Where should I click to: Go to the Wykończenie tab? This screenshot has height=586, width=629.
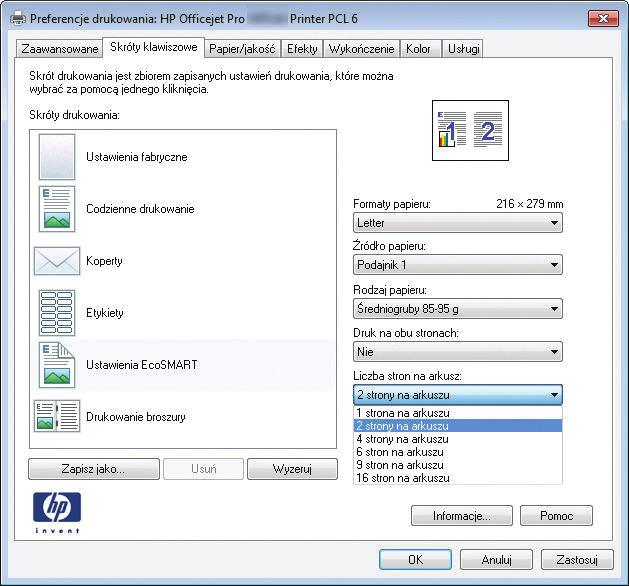click(361, 49)
